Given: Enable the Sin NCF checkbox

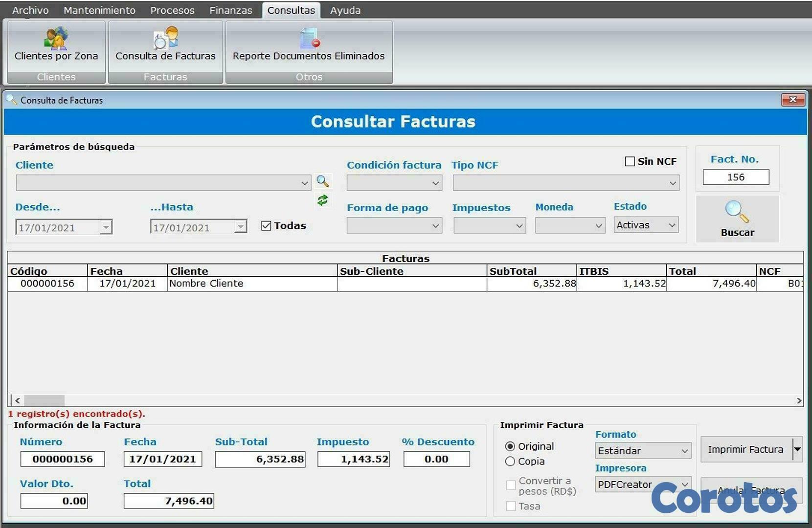Looking at the screenshot, I should (x=630, y=161).
